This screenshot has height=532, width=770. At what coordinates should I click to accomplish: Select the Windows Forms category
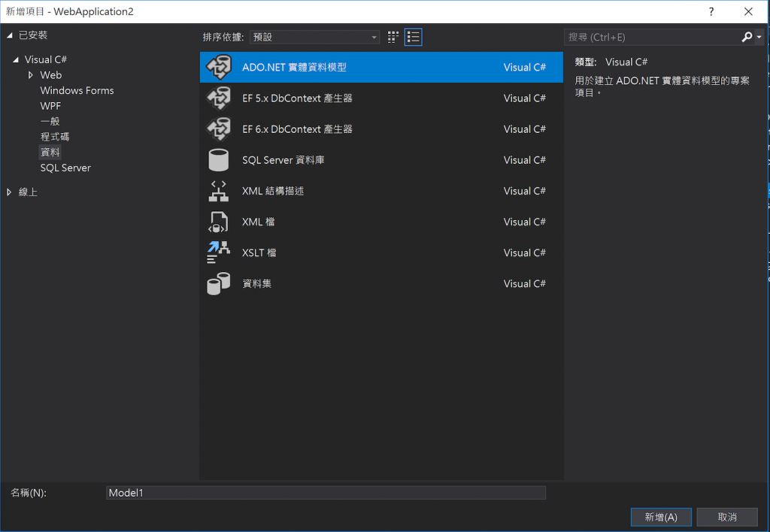(x=77, y=90)
